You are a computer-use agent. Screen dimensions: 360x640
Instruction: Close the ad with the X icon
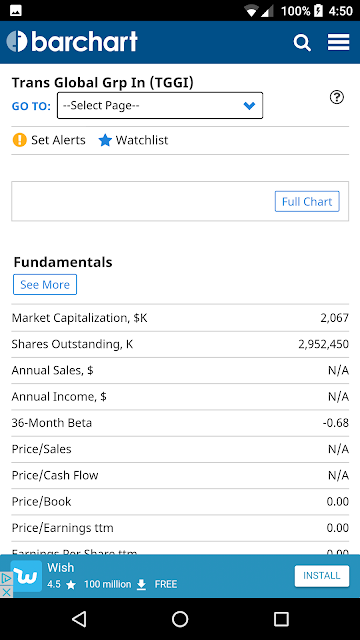(x=6, y=592)
